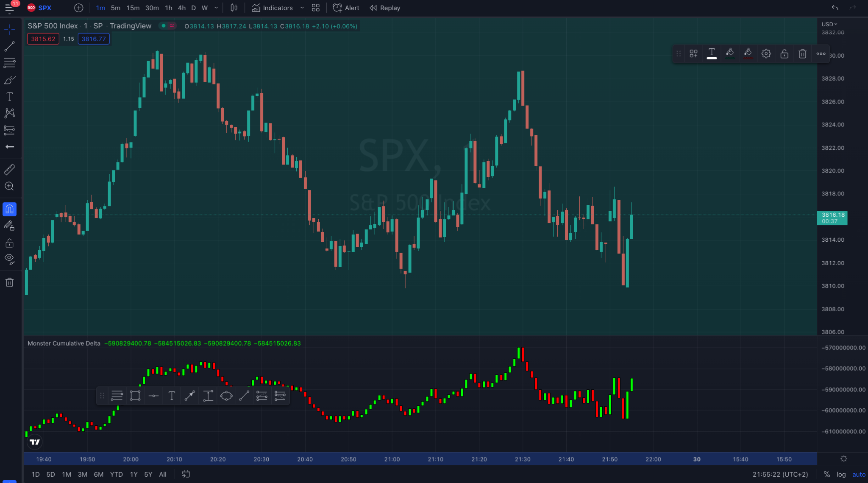Toggle lock all drawings in left sidebar
The width and height of the screenshot is (868, 483).
[9, 243]
